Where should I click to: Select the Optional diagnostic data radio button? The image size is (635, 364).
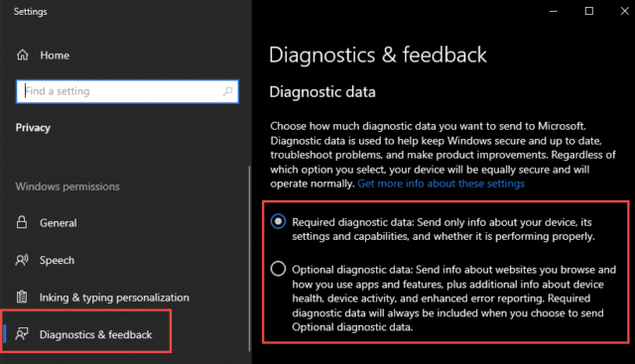click(278, 269)
